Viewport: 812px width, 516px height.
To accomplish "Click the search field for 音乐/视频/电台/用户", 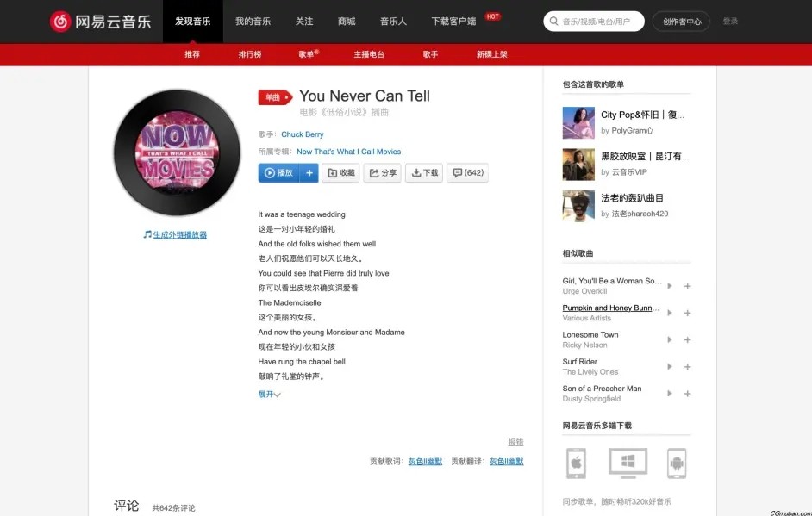I will coord(594,22).
